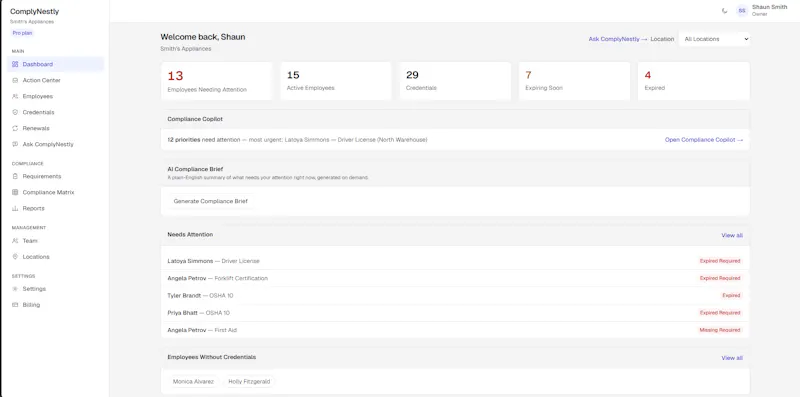Viewport: 800px width, 397px height.
Task: Open the 29 Credentials stat card
Action: click(x=455, y=81)
